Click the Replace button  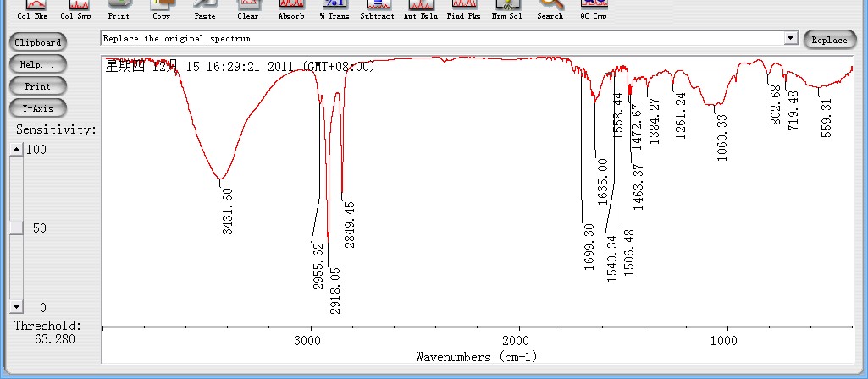click(829, 40)
